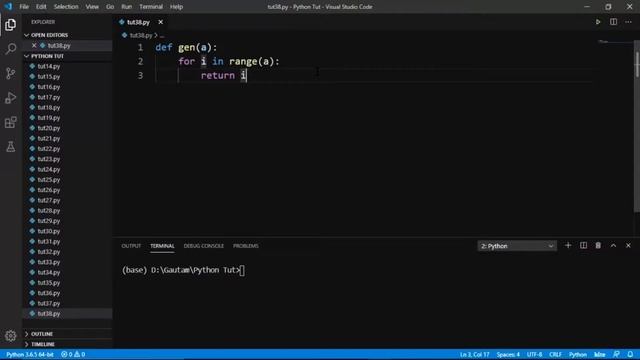
Task: Kill terminal with trash icon
Action: (x=598, y=246)
